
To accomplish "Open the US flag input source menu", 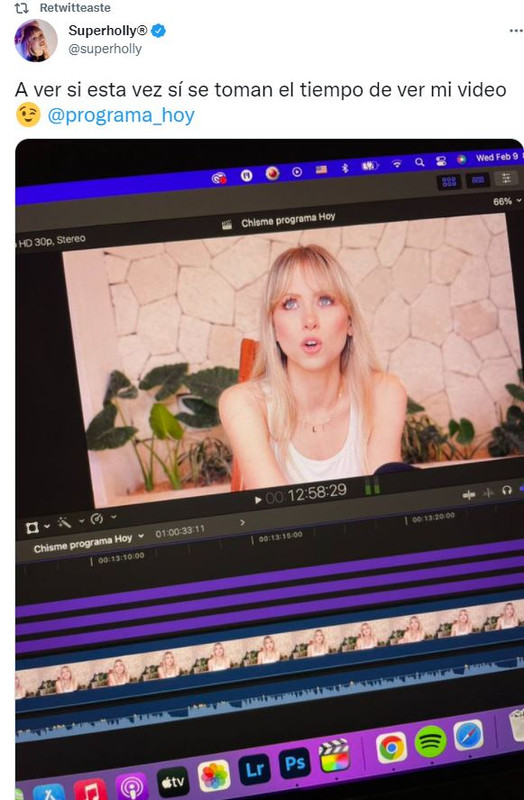I will point(321,169).
